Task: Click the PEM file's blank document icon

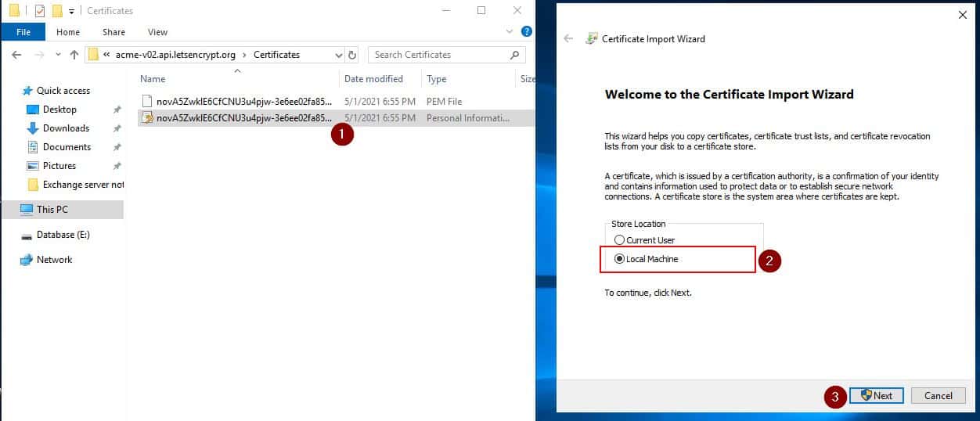Action: (x=147, y=101)
